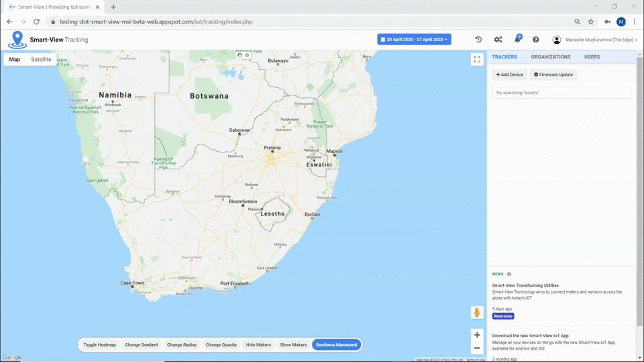Expand the Munashe user account menu

(x=602, y=40)
